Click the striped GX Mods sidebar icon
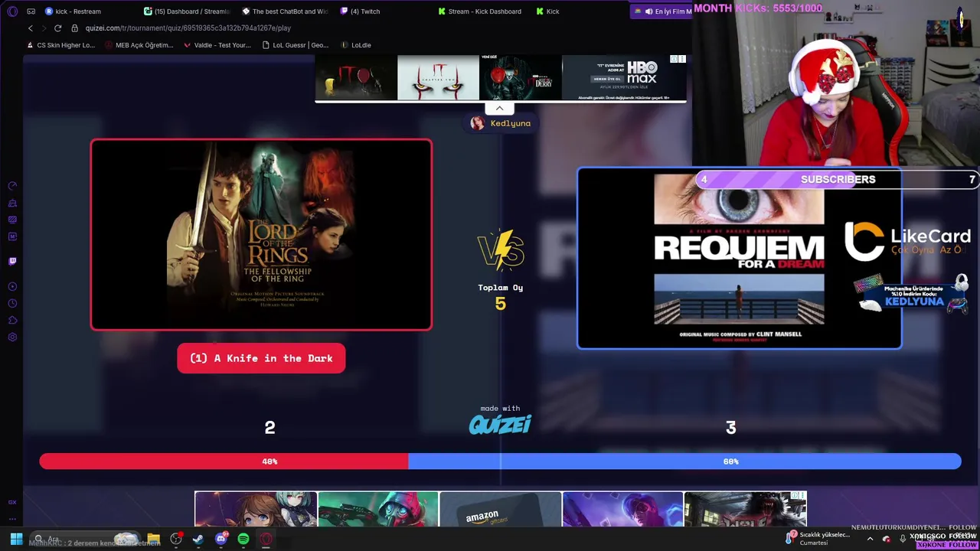Screen dimensions: 980x551 [x=12, y=220]
